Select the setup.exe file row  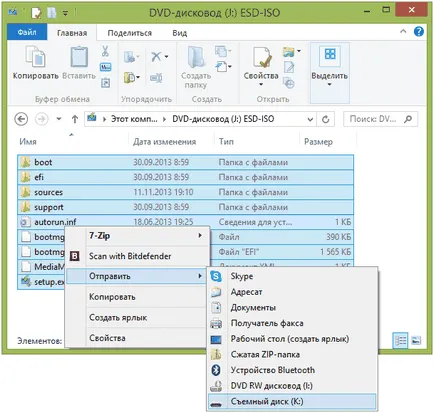[x=42, y=282]
